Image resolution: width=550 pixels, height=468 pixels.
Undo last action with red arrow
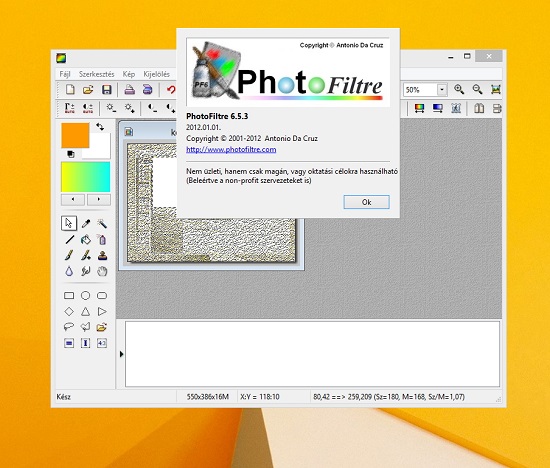pyautogui.click(x=171, y=90)
